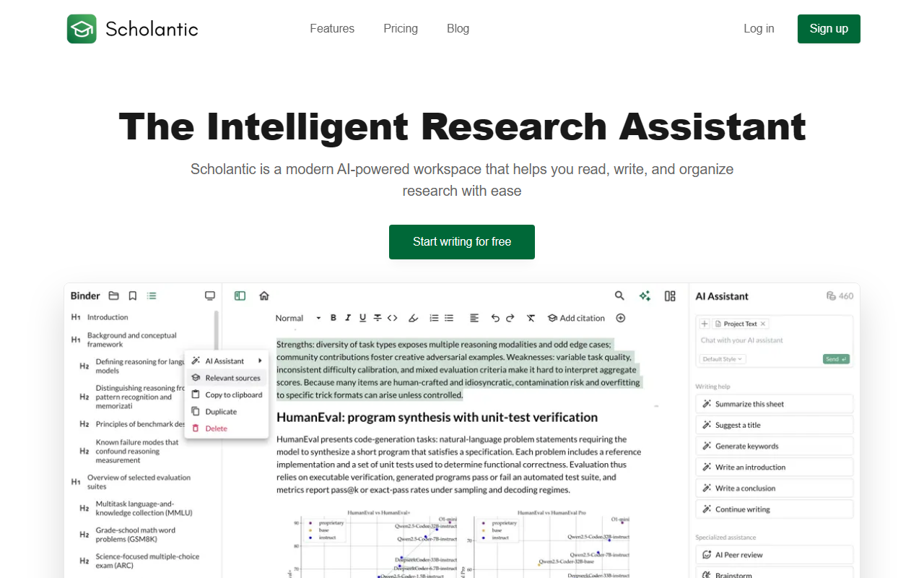Expand the AI Assistant submenu in context menu
The width and height of the screenshot is (924, 578).
(x=227, y=361)
